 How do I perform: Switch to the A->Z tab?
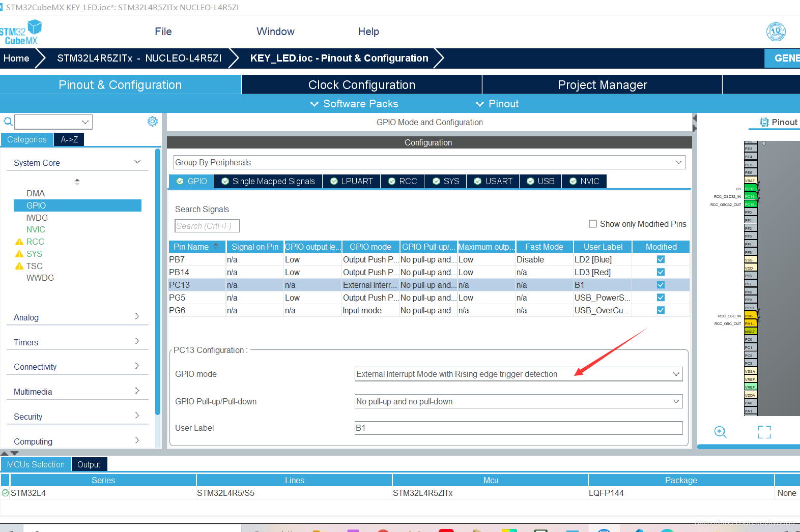(69, 139)
